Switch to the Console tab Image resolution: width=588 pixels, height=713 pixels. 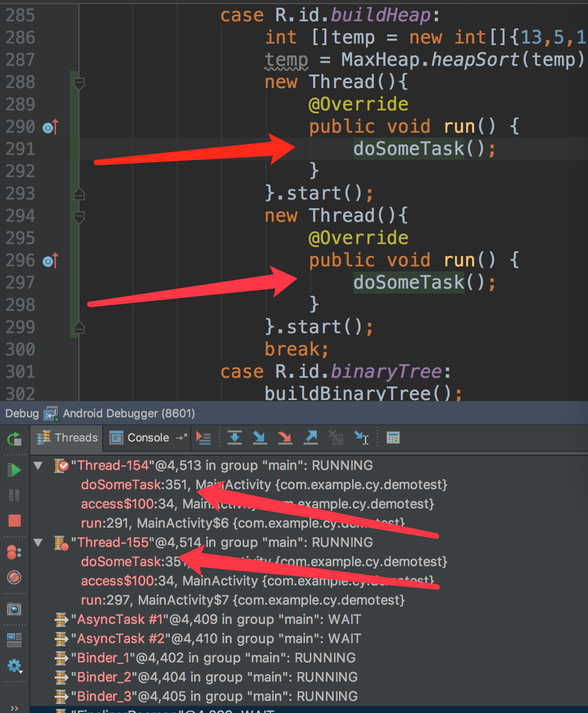tap(146, 438)
